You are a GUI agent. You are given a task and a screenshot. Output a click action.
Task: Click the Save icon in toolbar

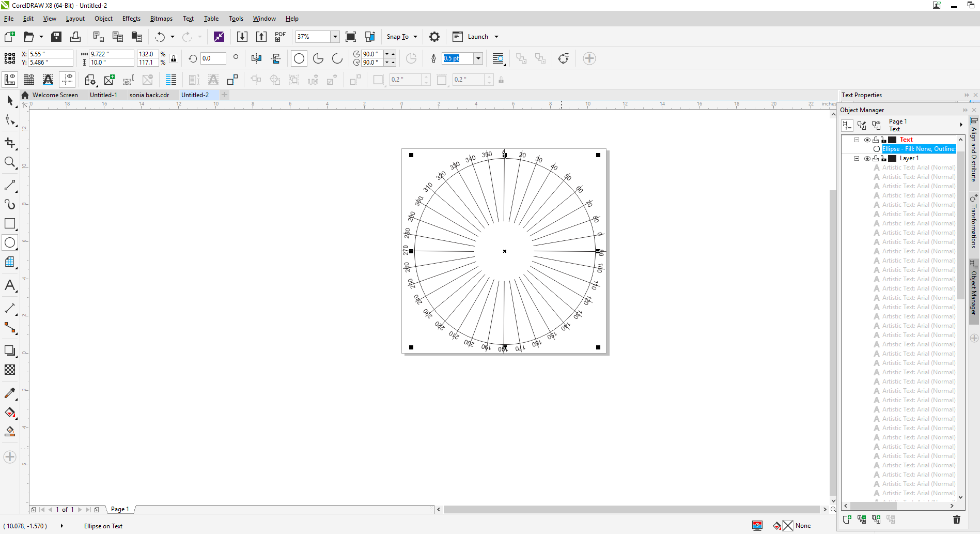[56, 37]
